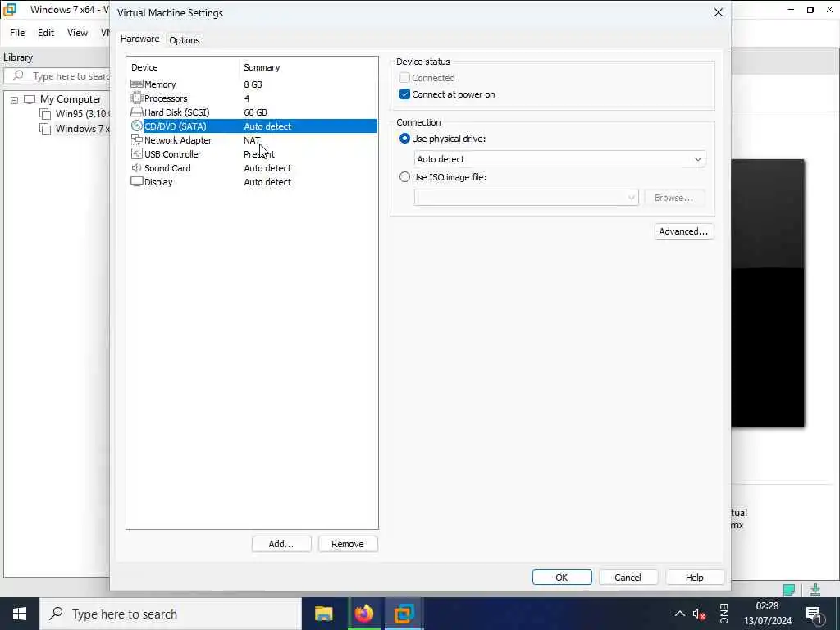The width and height of the screenshot is (840, 630).
Task: Click the VMware Workstation title bar icon
Action: [x=10, y=10]
